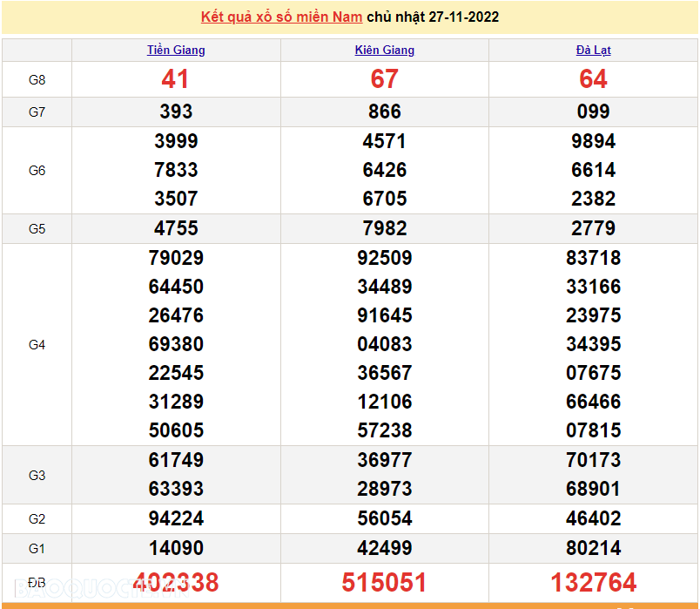The height and width of the screenshot is (609, 700).
Task: Open the 'Kết quả xổ số miền Nam' title link
Action: pyautogui.click(x=281, y=17)
